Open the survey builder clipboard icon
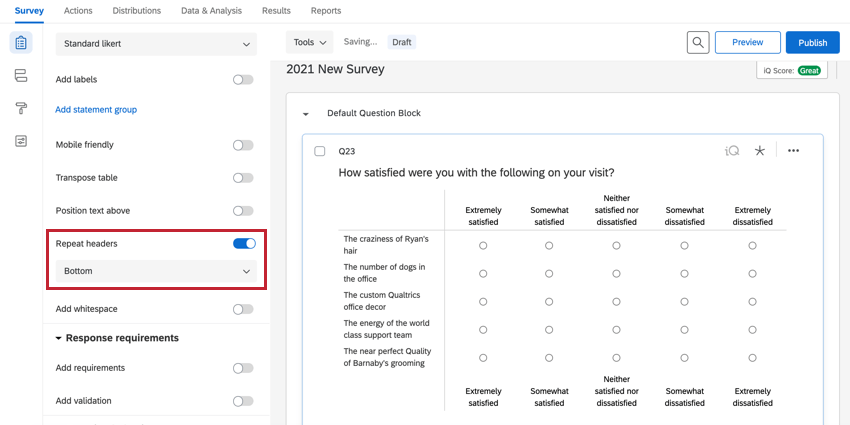This screenshot has height=425, width=850. 21,43
